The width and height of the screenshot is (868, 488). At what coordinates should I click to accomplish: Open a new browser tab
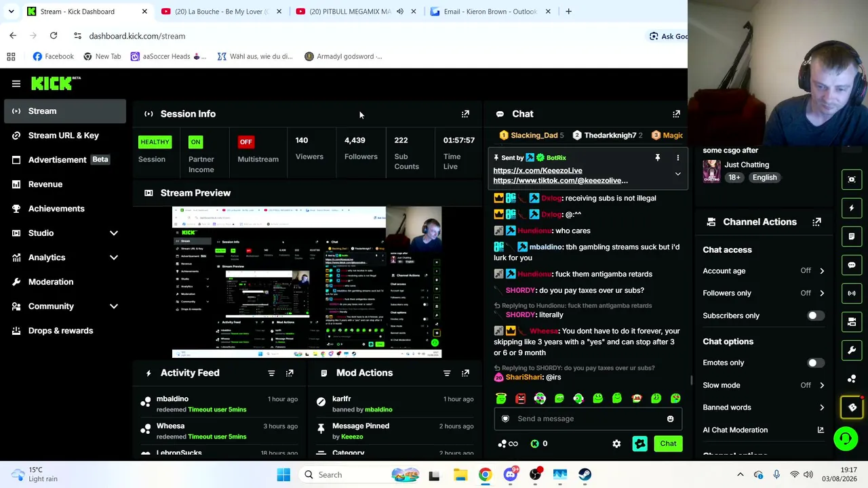click(568, 12)
